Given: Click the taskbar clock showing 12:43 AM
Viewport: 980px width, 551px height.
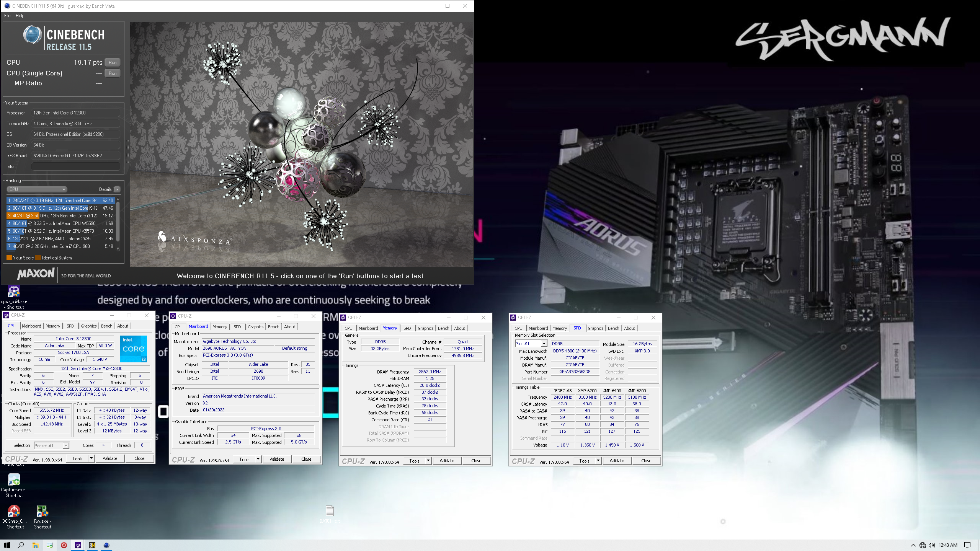Looking at the screenshot, I should tap(948, 545).
